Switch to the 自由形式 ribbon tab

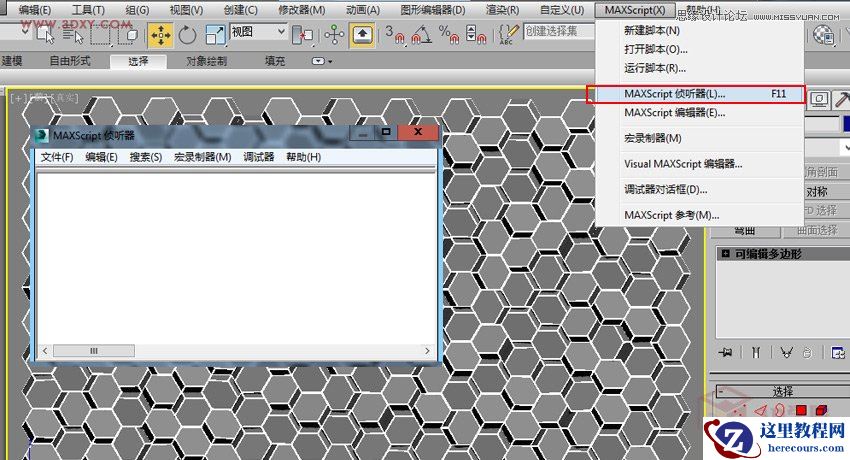[x=70, y=61]
